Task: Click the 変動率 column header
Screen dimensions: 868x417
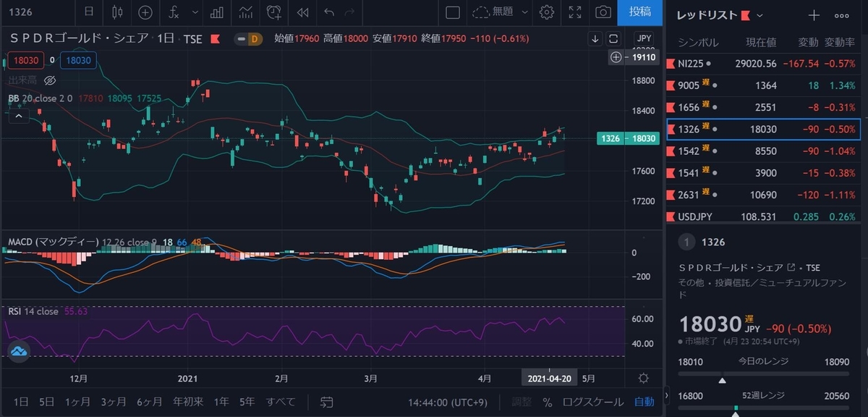Action: tap(841, 42)
